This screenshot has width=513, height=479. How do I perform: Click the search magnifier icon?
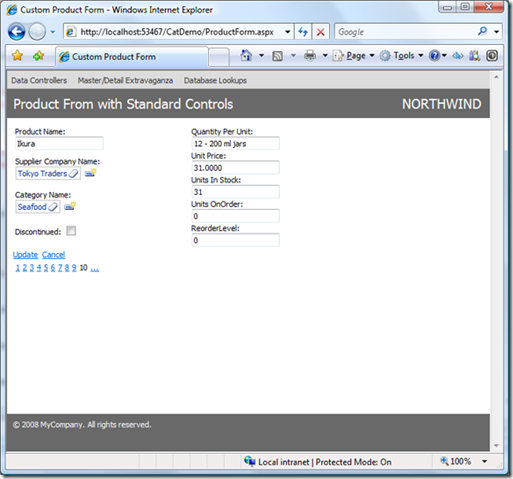[x=482, y=32]
